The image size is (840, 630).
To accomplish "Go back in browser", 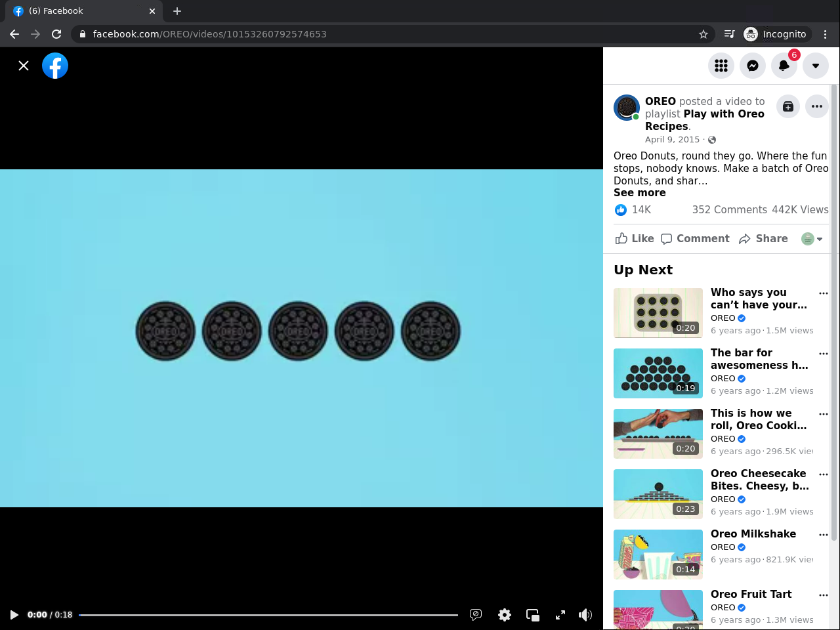I will click(x=14, y=34).
